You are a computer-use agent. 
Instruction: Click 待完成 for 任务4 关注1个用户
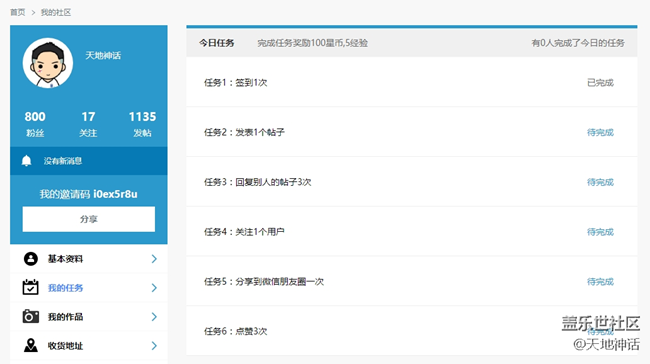[600, 232]
